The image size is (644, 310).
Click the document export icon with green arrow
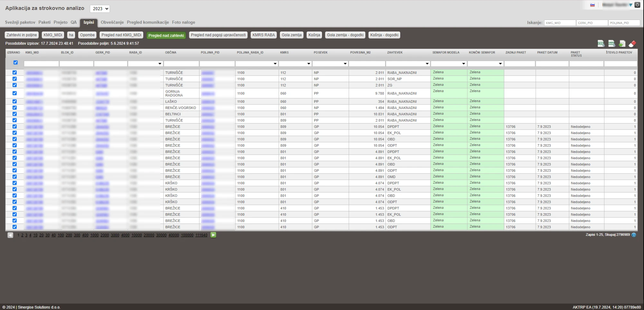(x=622, y=43)
